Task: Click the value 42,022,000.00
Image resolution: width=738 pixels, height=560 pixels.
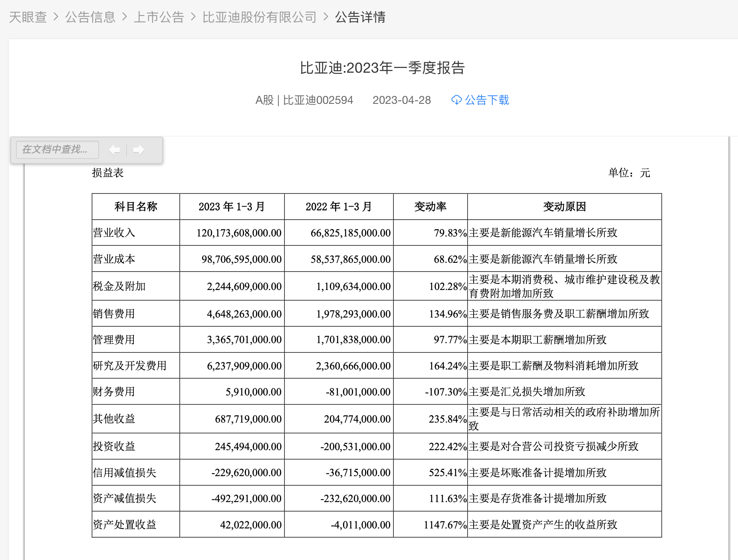Action: point(251,525)
